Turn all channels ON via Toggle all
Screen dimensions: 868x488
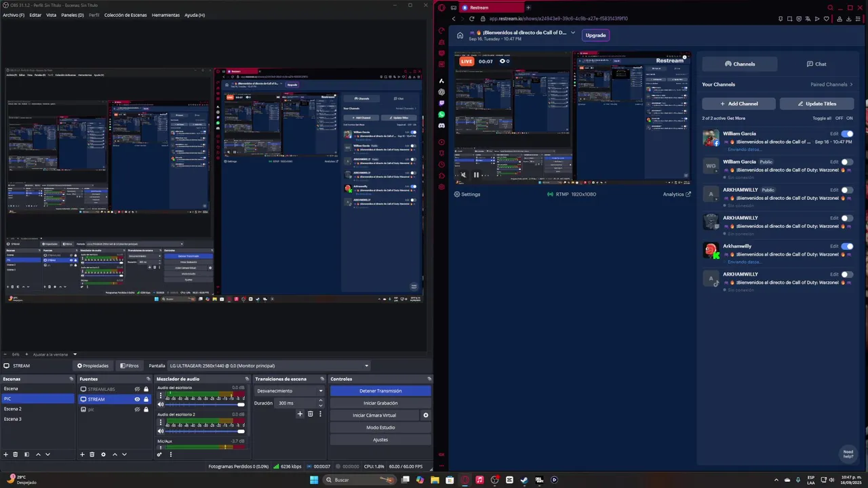[849, 118]
